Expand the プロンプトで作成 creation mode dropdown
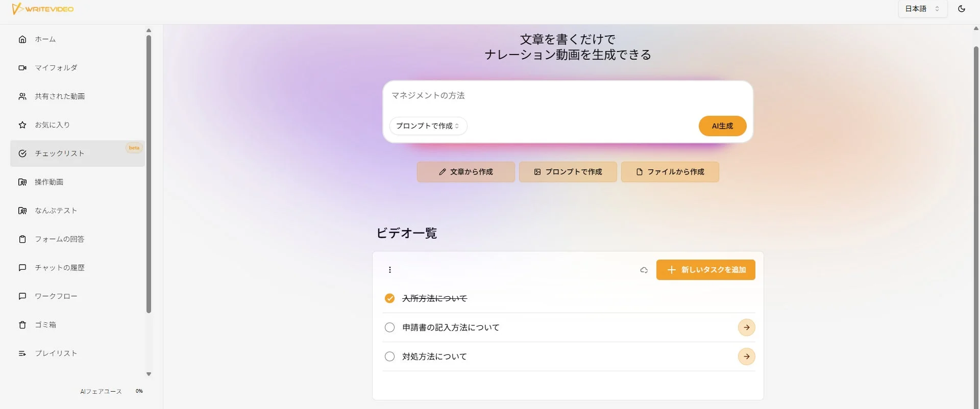This screenshot has width=980, height=409. (428, 126)
